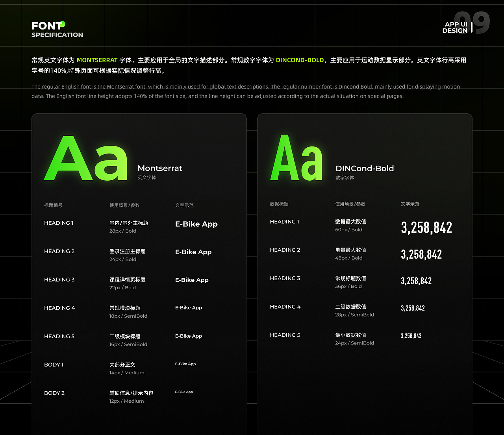
Task: Click the "数据最大数值" usage text
Action: (350, 222)
